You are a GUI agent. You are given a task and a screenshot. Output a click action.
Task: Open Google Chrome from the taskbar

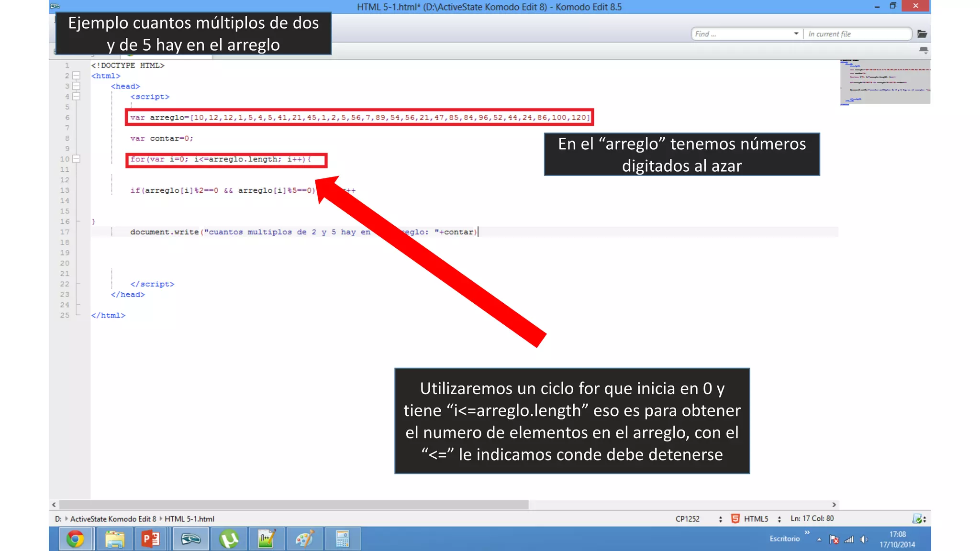coord(75,539)
